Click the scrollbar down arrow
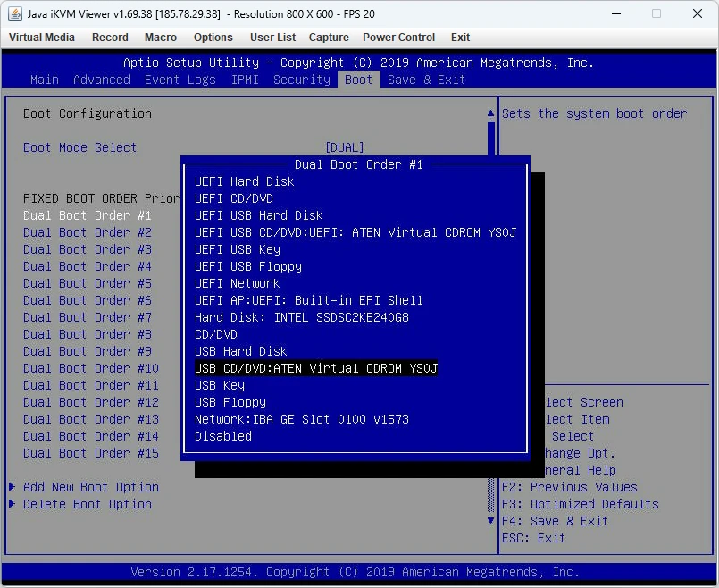Screen dimensions: 719x588 (x=490, y=520)
